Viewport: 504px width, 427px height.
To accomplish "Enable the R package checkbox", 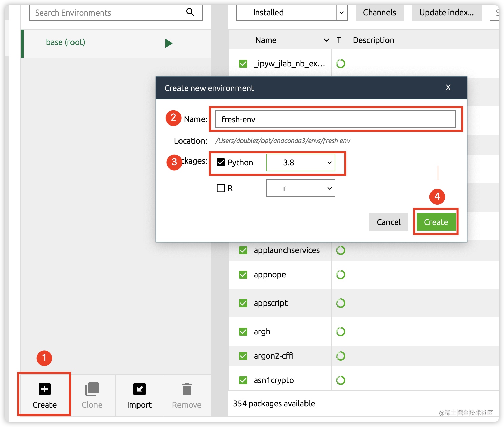I will pyautogui.click(x=221, y=188).
